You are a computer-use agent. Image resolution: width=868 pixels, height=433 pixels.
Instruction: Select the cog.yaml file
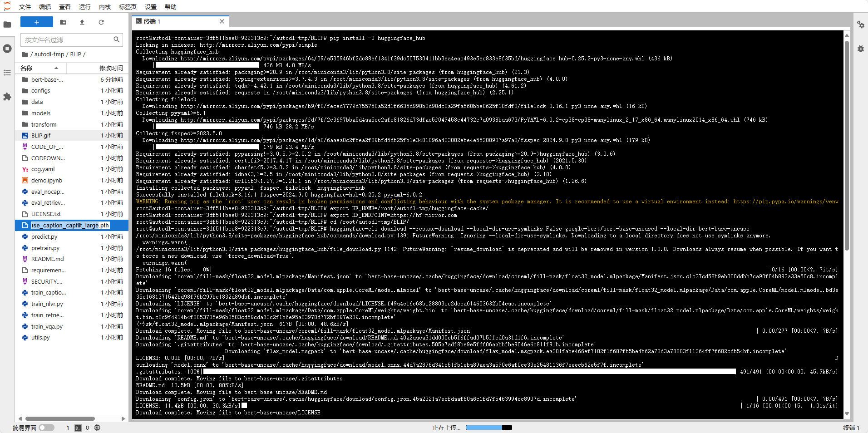(73, 169)
